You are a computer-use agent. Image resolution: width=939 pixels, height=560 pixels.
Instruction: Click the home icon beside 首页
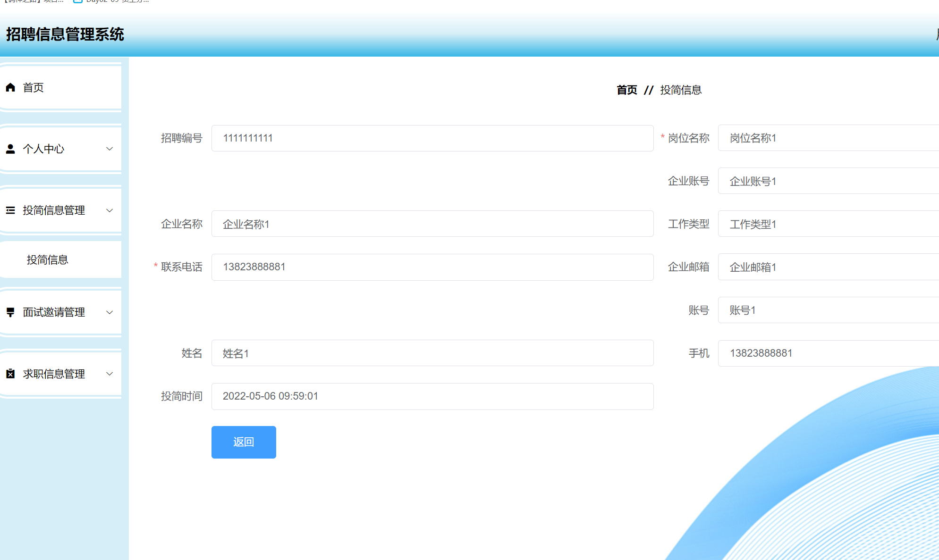coord(10,87)
